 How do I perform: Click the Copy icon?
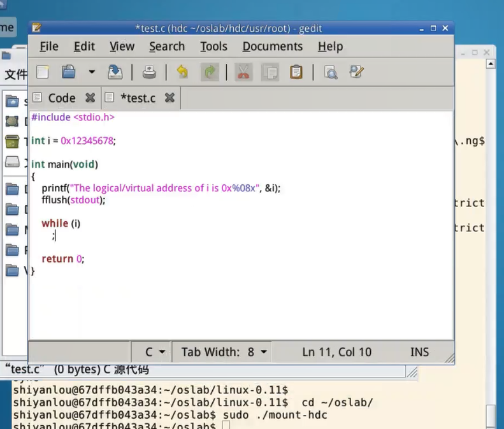pyautogui.click(x=270, y=72)
